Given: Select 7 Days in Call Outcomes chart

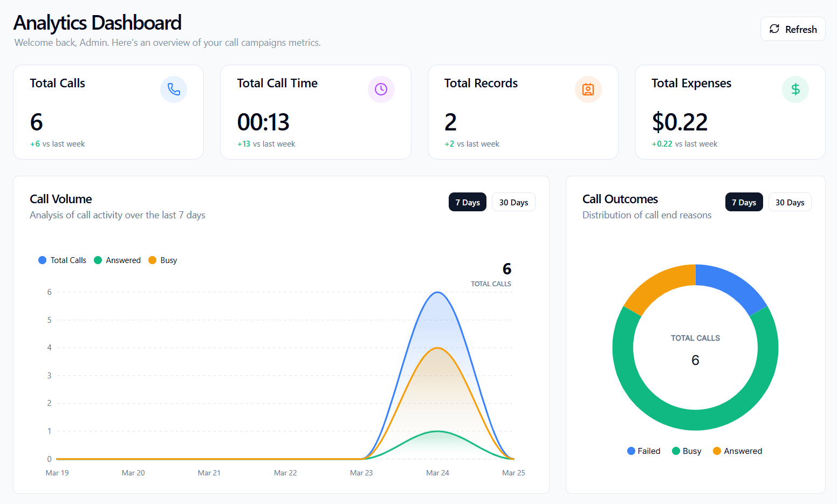Looking at the screenshot, I should [744, 202].
